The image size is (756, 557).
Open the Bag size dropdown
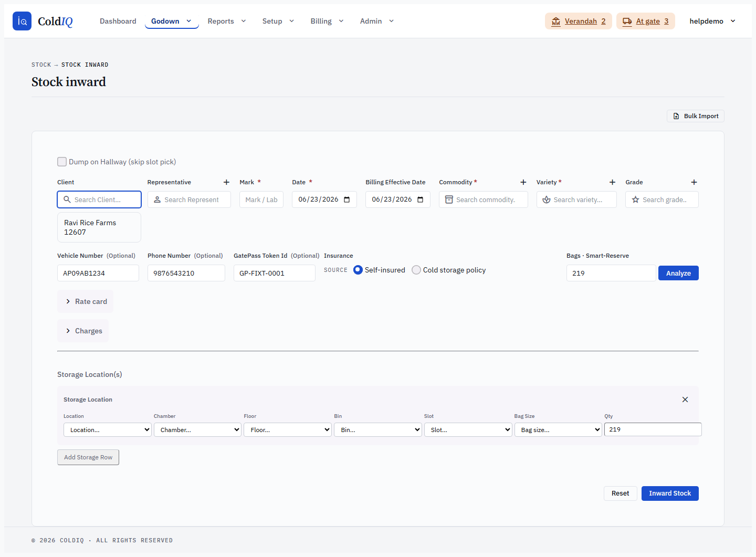point(558,429)
